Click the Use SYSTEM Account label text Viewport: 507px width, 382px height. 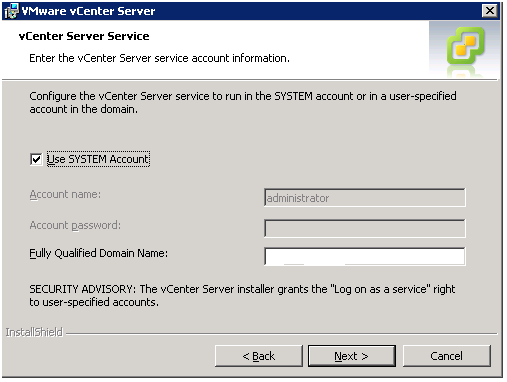98,159
